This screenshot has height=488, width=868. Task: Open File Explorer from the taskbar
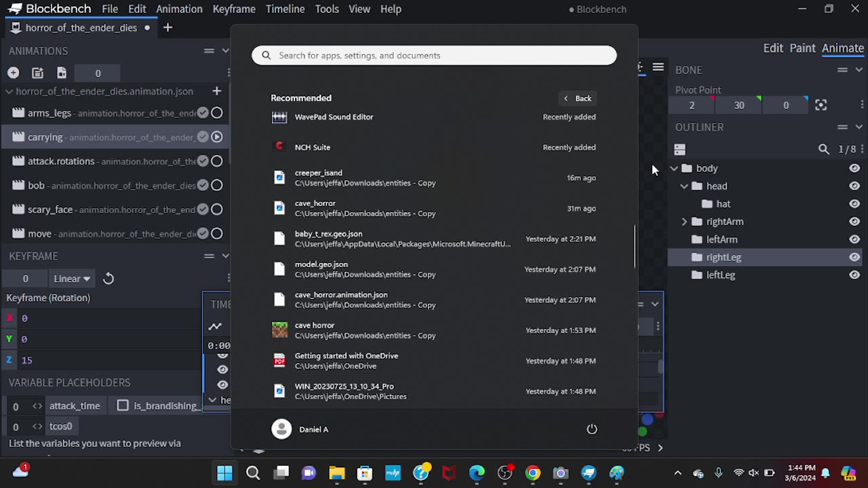tap(337, 473)
